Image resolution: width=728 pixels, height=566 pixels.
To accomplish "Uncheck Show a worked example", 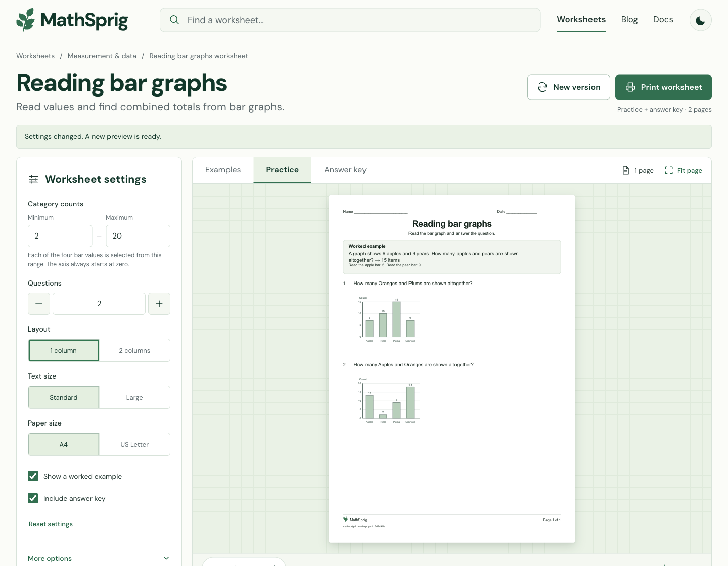I will [x=33, y=476].
